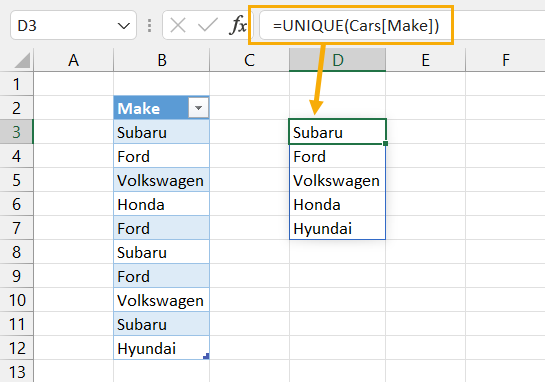This screenshot has height=382, width=545.
Task: Select cell B12 containing Hyundai
Action: click(x=162, y=348)
